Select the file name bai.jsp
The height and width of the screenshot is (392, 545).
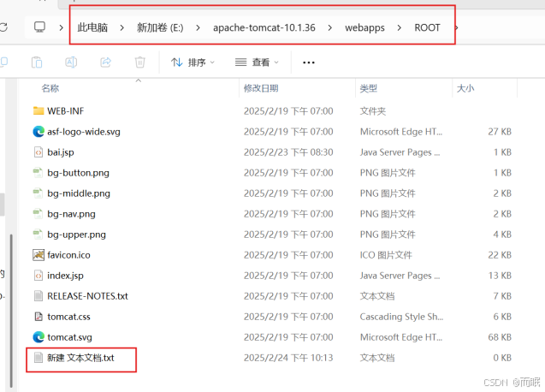[x=61, y=152]
